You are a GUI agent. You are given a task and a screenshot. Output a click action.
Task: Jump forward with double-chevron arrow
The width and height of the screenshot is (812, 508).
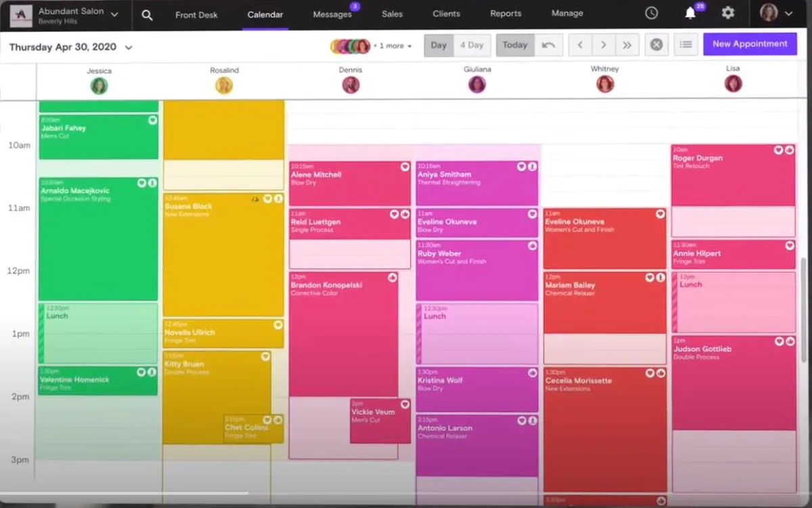click(x=627, y=45)
